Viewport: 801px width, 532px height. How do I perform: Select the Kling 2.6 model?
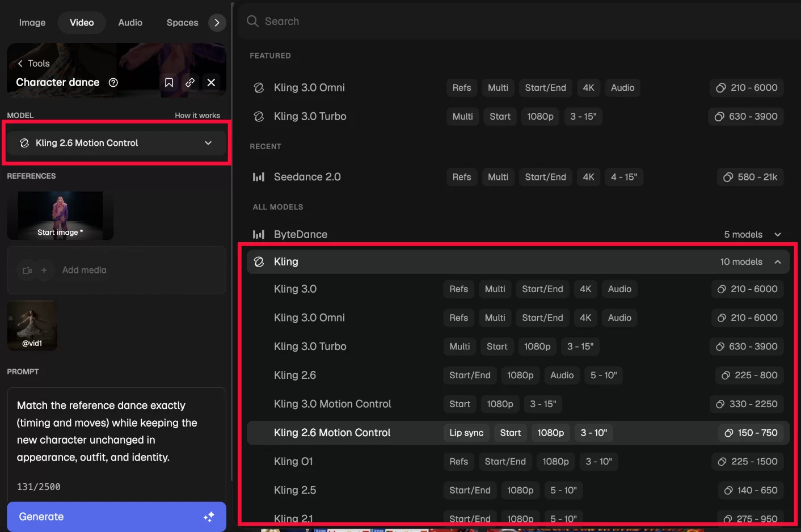tap(518, 375)
